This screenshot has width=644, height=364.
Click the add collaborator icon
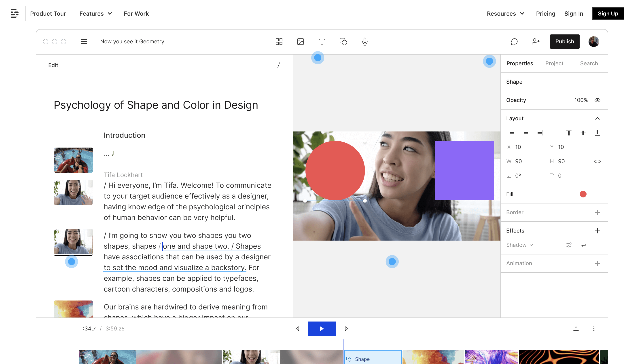pyautogui.click(x=536, y=42)
